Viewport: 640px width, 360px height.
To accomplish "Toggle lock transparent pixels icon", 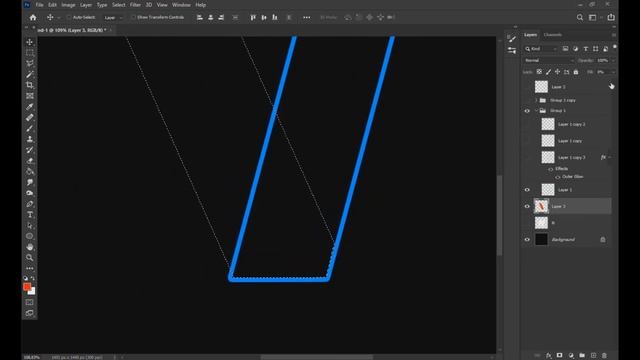I will [539, 72].
